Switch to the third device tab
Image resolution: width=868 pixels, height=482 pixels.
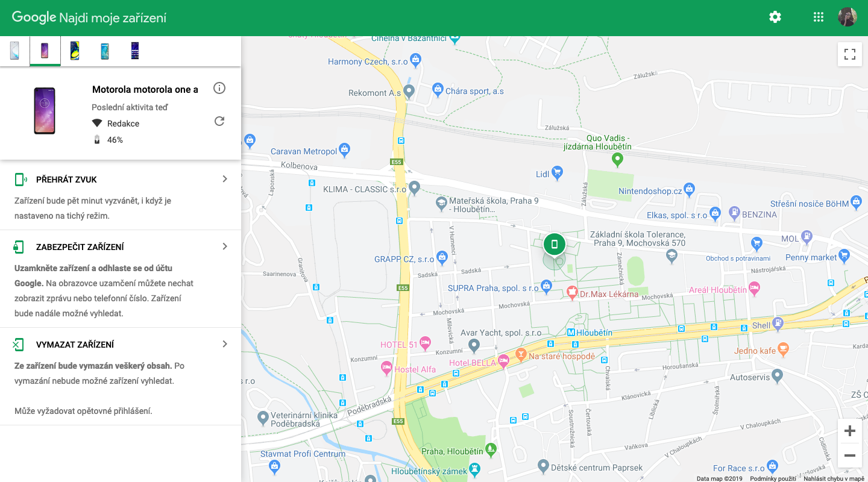pyautogui.click(x=75, y=51)
